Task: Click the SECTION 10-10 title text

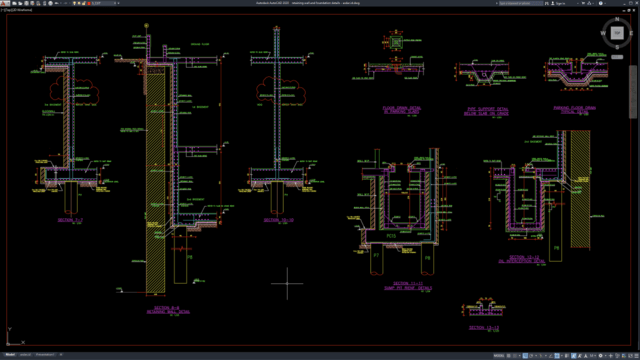Action: click(x=278, y=220)
